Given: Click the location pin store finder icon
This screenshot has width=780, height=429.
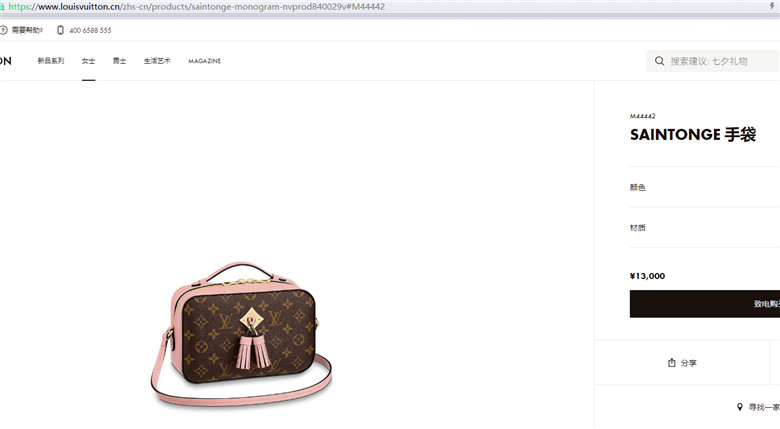Looking at the screenshot, I should point(740,407).
